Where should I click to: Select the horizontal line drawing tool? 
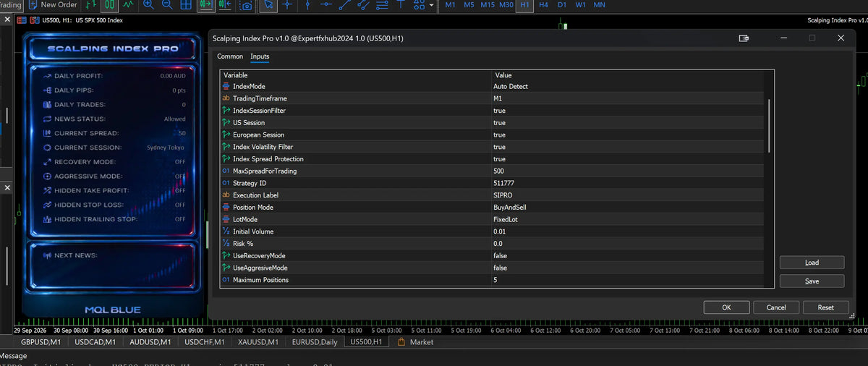pyautogui.click(x=325, y=4)
